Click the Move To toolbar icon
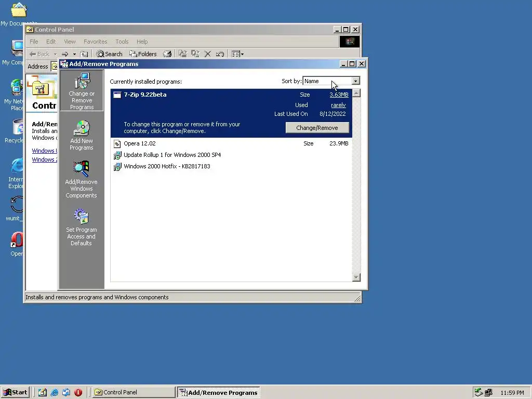 tap(183, 54)
